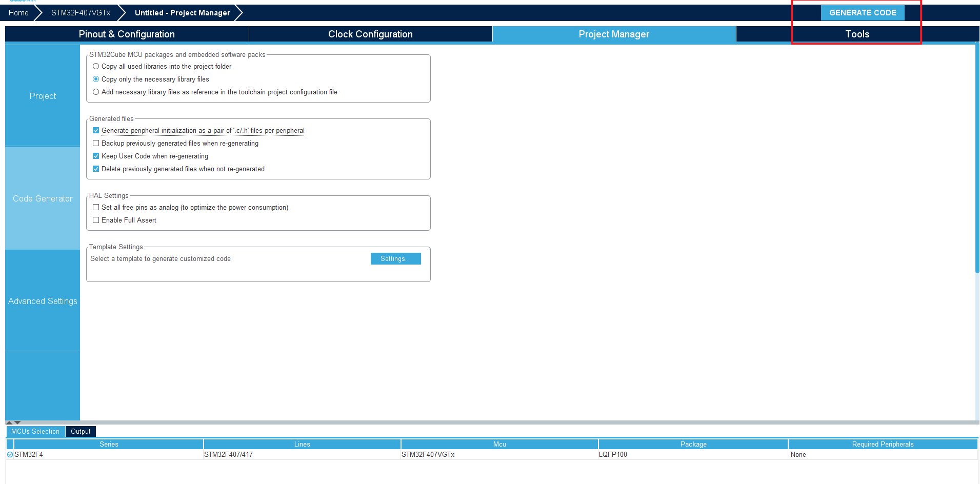
Task: Click the Required Peripherals column header
Action: [883, 444]
